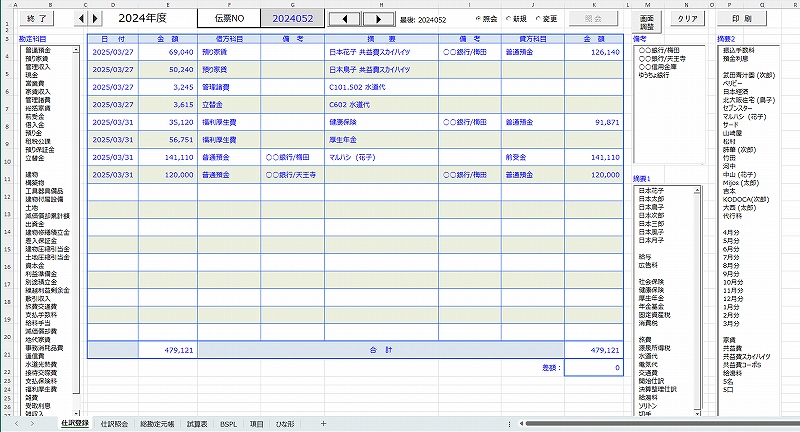Image resolution: width=800 pixels, height=432 pixels.
Task: Switch to the 仕訳照会 sheet tab
Action: [114, 424]
